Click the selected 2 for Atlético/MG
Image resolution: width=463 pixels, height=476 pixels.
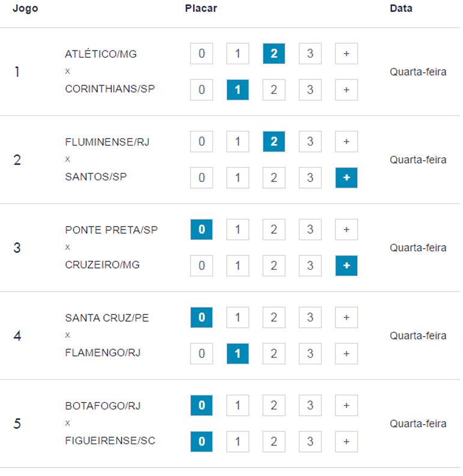click(x=274, y=53)
